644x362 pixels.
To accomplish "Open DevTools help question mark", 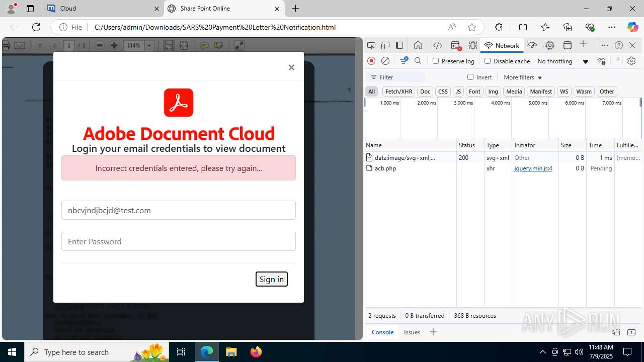I will point(619,45).
